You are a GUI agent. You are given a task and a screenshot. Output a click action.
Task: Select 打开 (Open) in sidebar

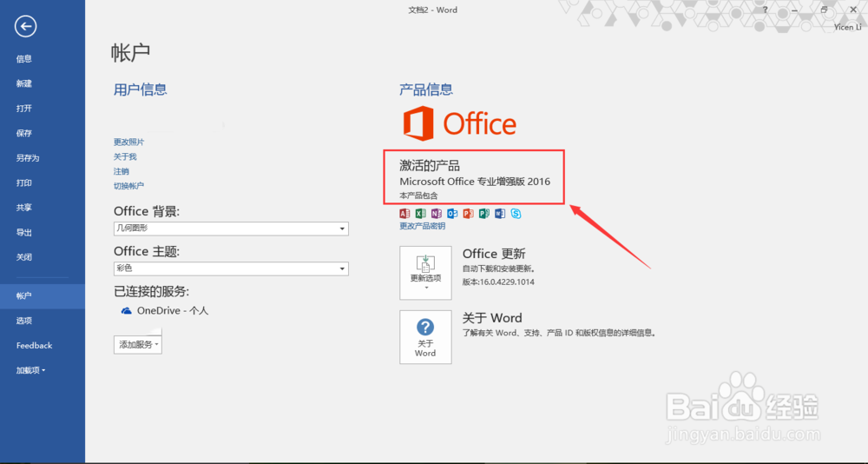coord(24,109)
